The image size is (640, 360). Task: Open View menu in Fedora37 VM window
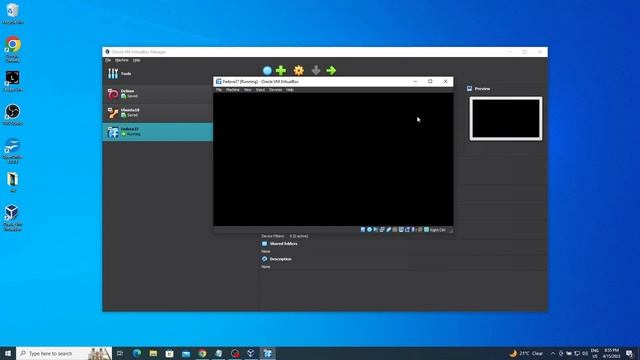click(x=247, y=90)
